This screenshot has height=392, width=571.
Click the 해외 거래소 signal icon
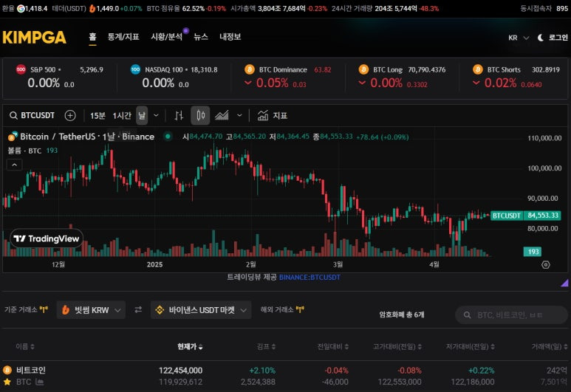coord(300,310)
